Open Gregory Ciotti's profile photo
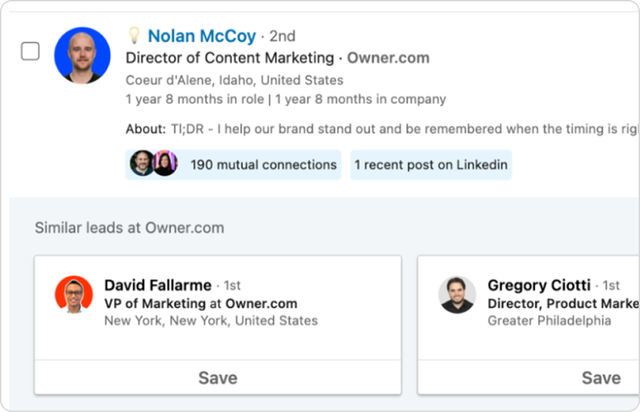Screen dimensions: 640x412 (457, 294)
